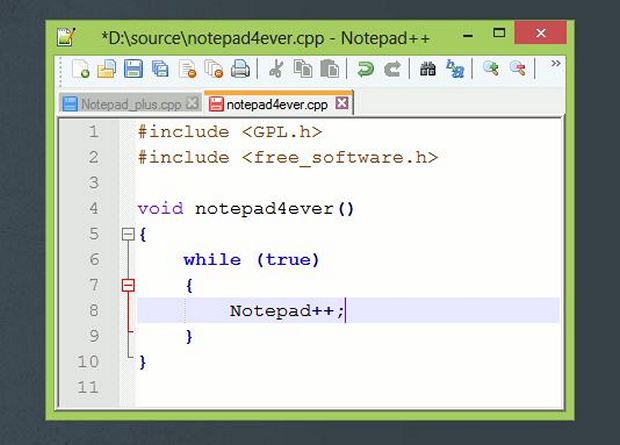Paste with the clipboard icon

tap(329, 69)
